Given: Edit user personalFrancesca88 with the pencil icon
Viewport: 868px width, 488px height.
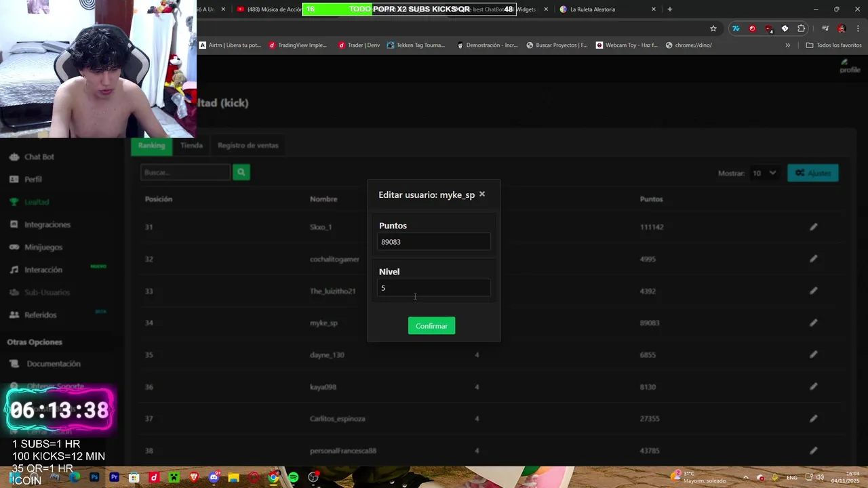Looking at the screenshot, I should coord(814,450).
